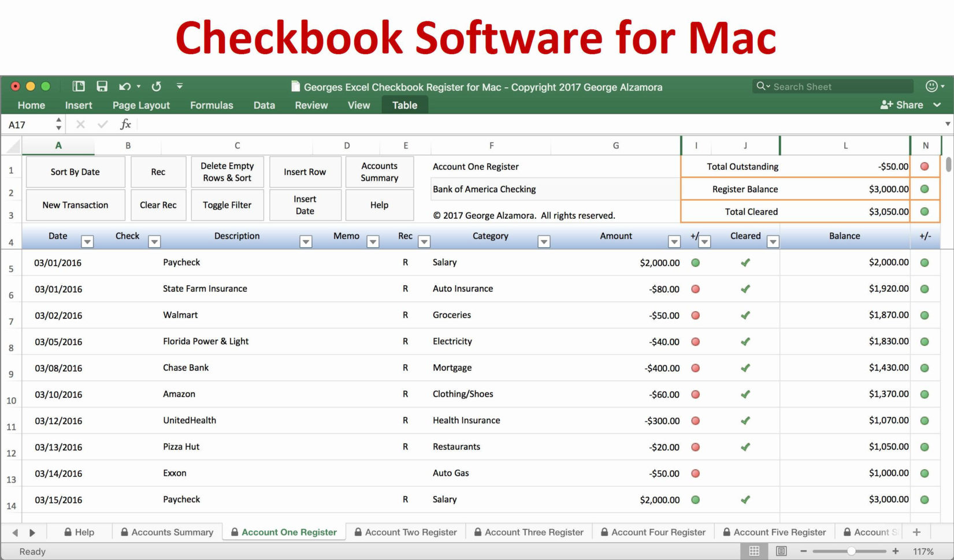
Task: Switch to Page Layout view icon in status bar
Action: coord(781,551)
